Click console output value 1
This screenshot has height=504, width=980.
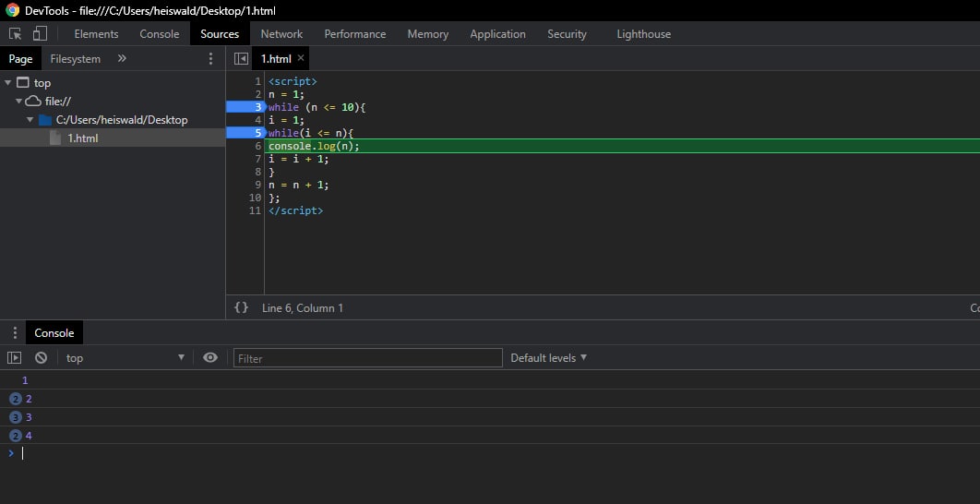pyautogui.click(x=25, y=380)
